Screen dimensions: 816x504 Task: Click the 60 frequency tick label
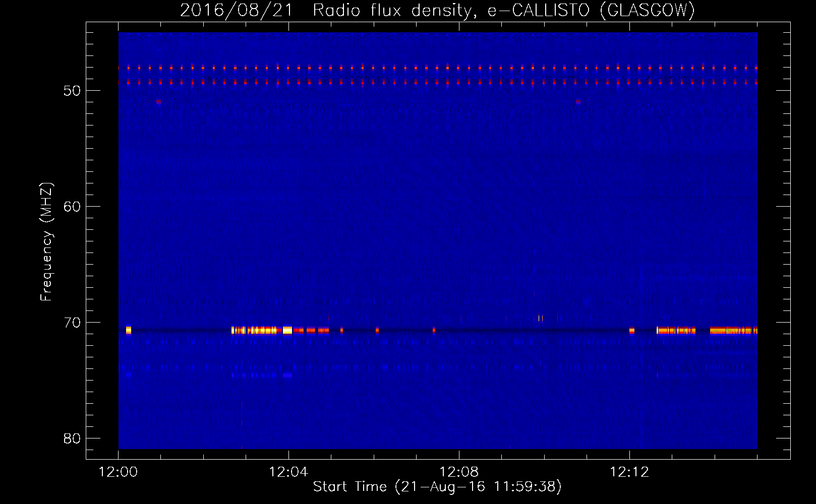coord(72,207)
